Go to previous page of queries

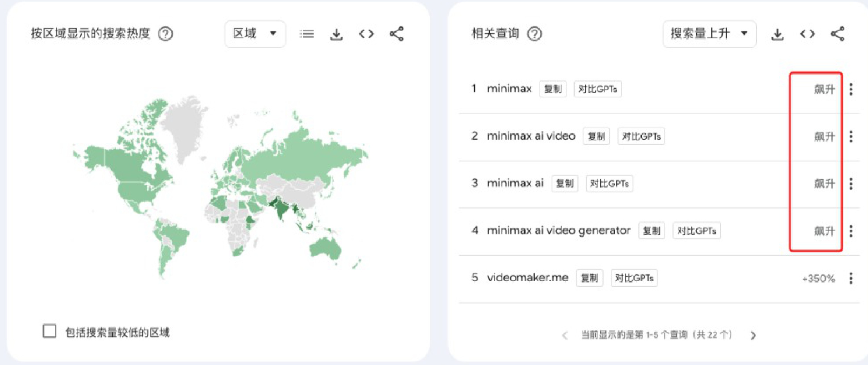[x=565, y=335]
